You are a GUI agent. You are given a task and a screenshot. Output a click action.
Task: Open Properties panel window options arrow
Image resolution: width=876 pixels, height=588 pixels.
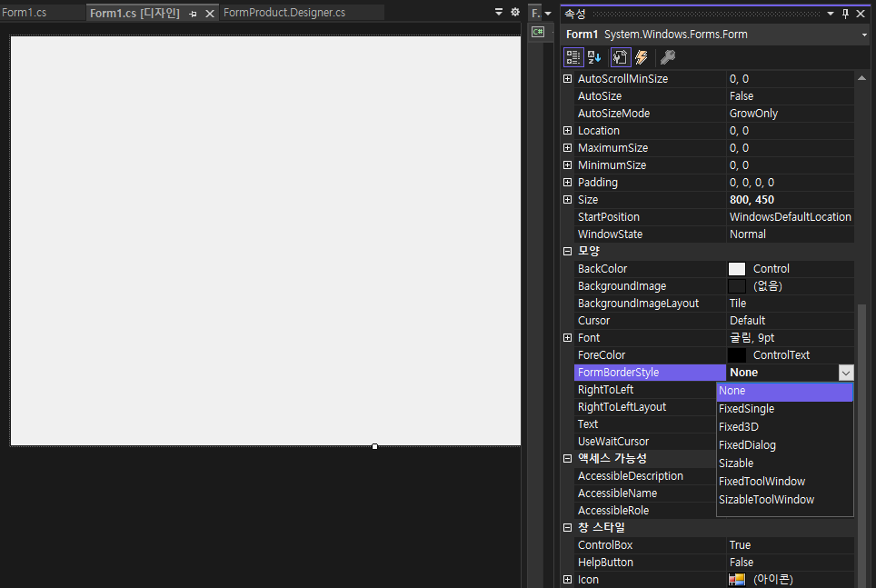pyautogui.click(x=831, y=14)
